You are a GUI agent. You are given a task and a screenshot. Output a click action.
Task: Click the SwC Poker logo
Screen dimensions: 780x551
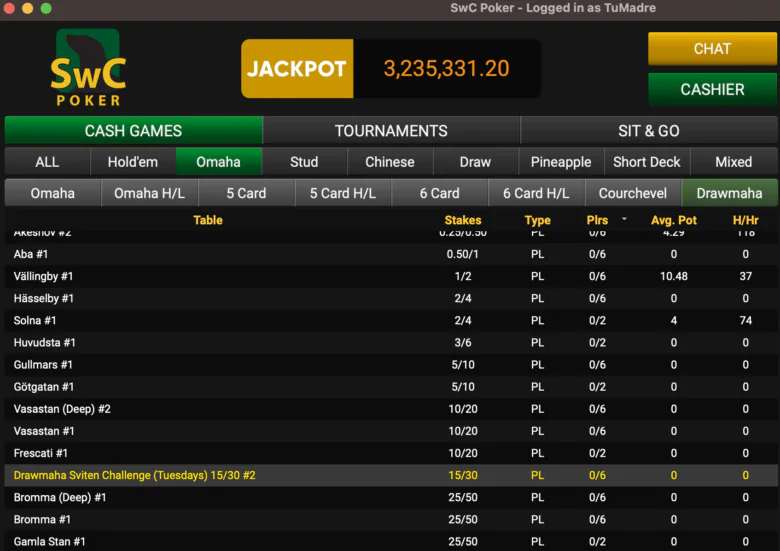[x=88, y=68]
